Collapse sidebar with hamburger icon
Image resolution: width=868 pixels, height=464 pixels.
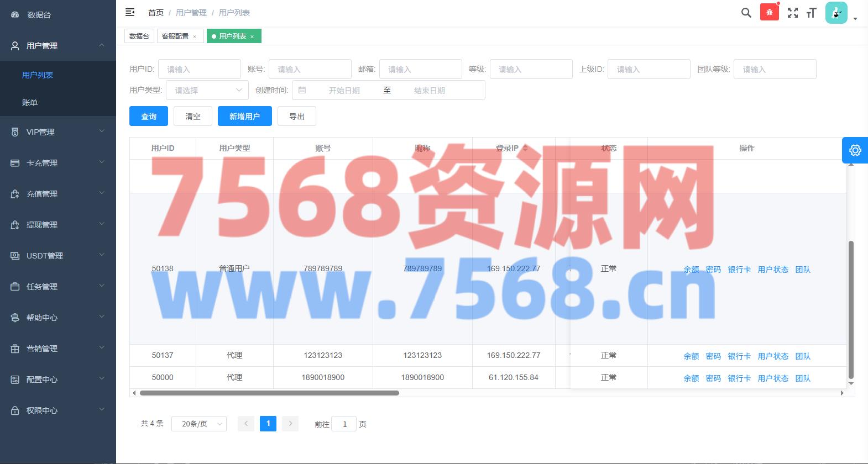tap(130, 12)
